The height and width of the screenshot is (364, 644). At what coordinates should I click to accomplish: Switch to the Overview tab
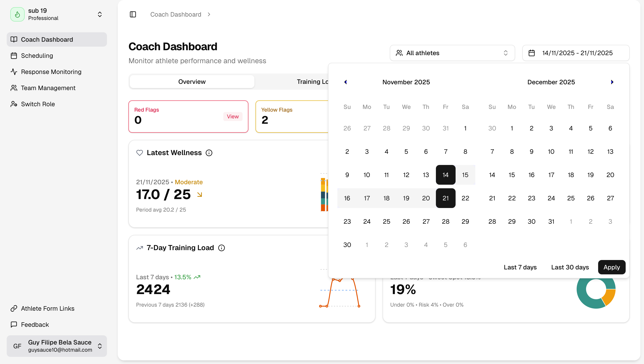click(192, 82)
